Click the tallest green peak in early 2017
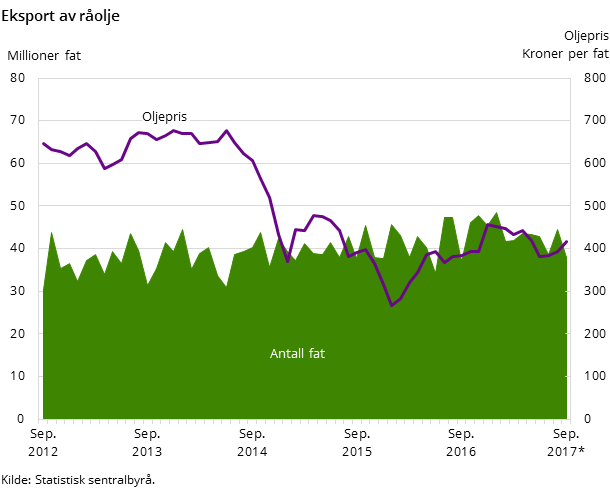Image resolution: width=610 pixels, height=488 pixels. 496,213
